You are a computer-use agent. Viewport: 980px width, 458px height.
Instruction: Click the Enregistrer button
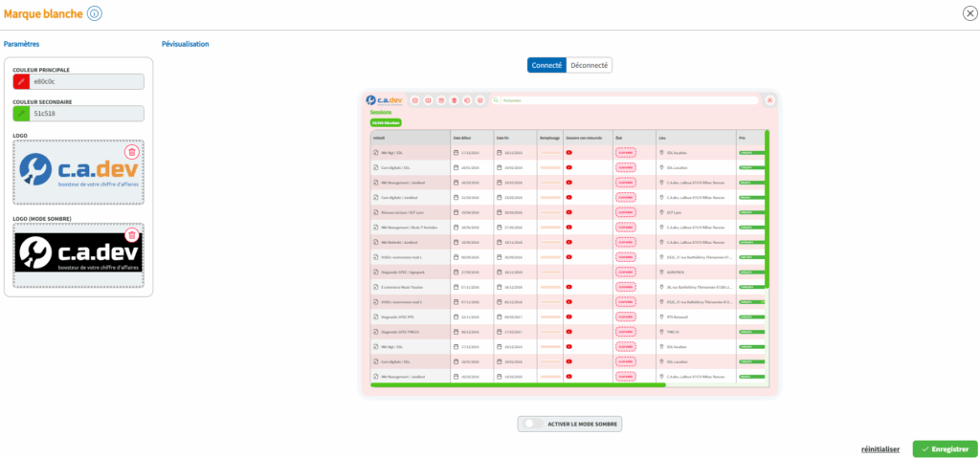pos(945,448)
